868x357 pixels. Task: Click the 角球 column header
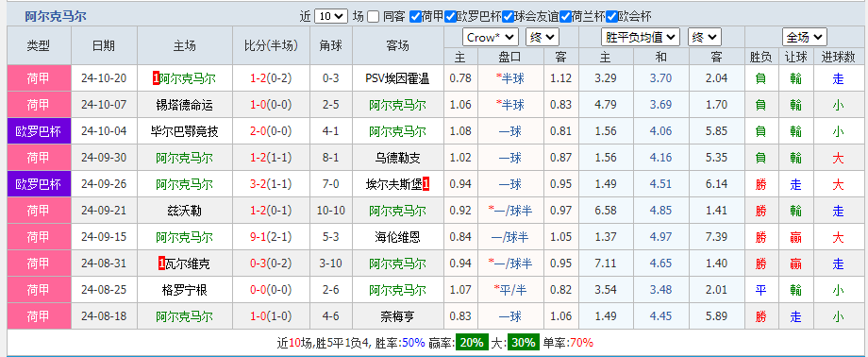click(331, 46)
